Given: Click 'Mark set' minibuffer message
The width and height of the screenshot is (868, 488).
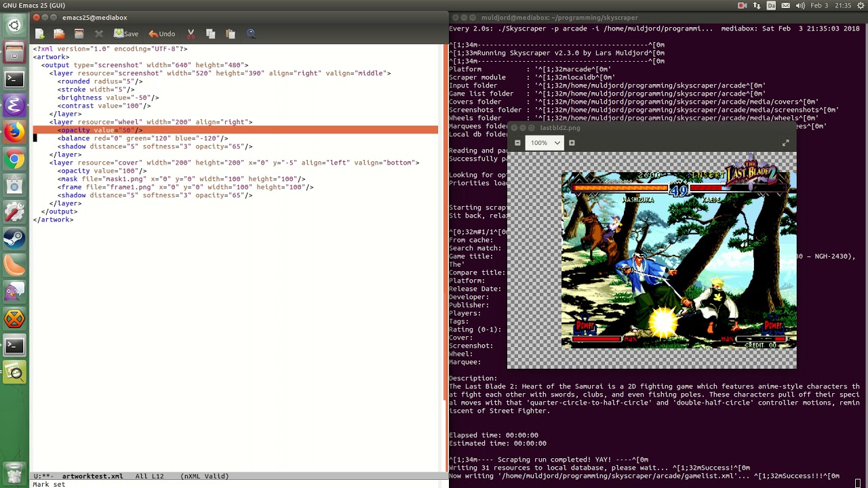Looking at the screenshot, I should coord(49,485).
